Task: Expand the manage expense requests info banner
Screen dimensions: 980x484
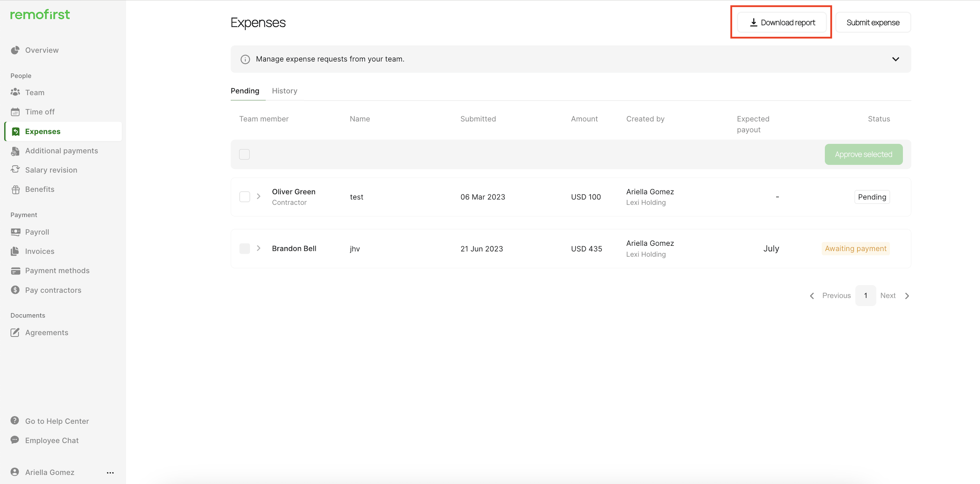Action: click(x=895, y=59)
